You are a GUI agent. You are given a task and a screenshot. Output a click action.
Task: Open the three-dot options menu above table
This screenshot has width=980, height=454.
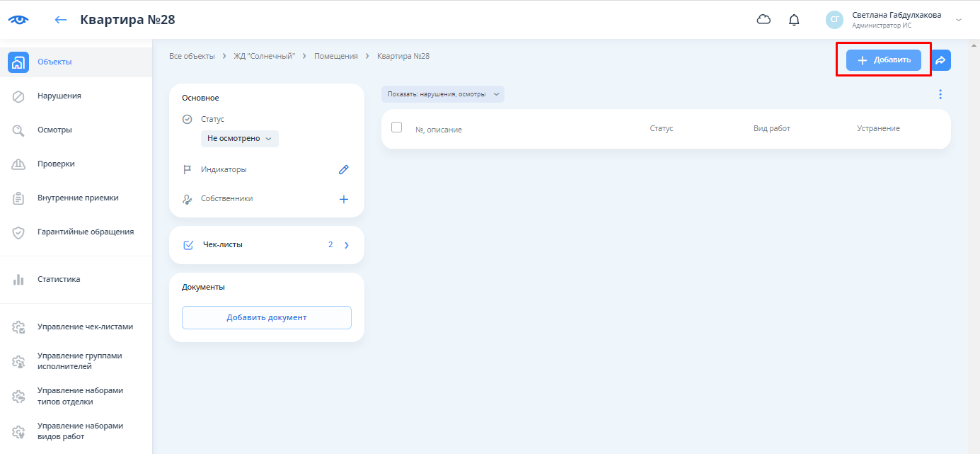(940, 94)
